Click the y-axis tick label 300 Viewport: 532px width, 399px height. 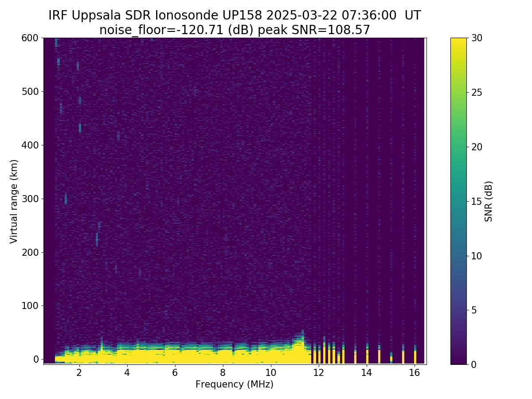point(30,199)
